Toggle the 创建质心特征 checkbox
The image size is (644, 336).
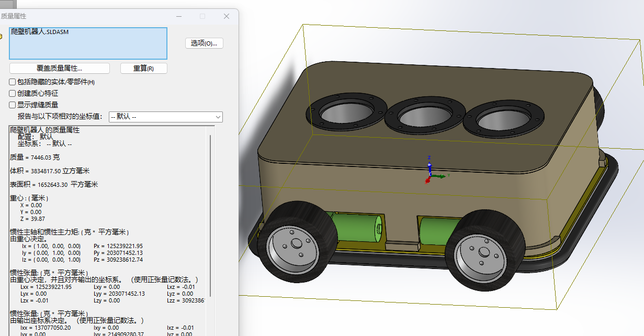pos(13,93)
